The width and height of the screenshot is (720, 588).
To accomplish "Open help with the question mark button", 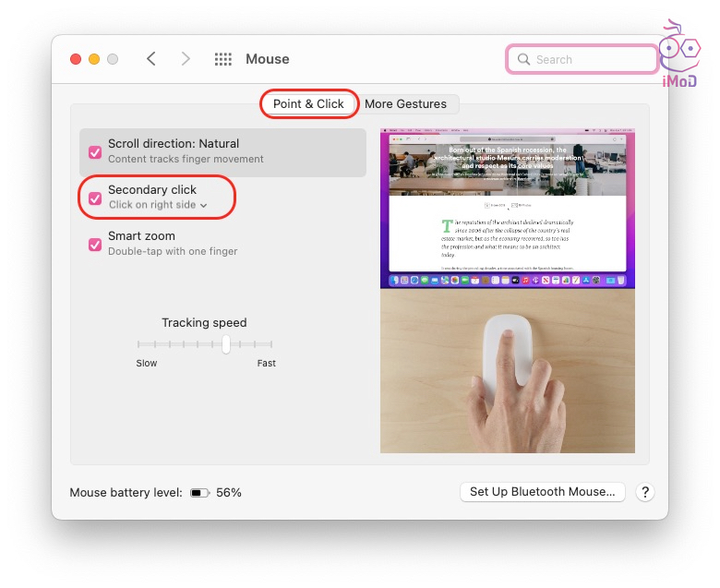I will 645,492.
